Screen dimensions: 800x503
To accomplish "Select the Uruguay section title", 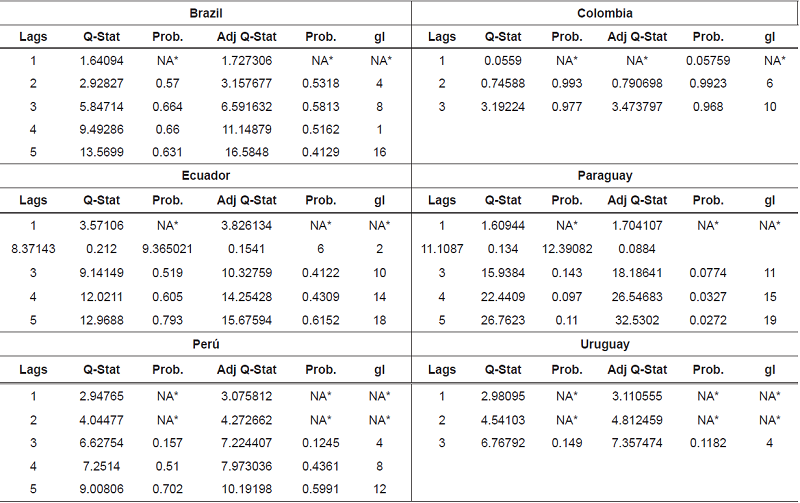I will click(x=605, y=343).
